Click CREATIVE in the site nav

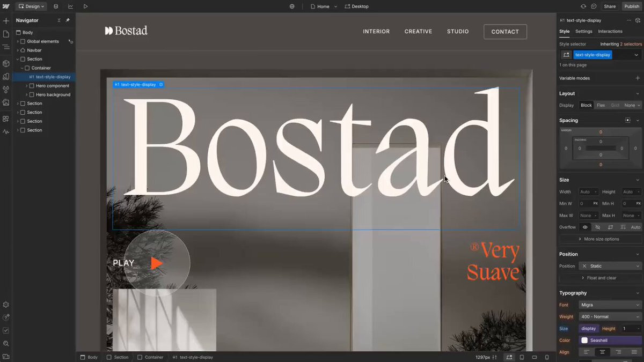pos(418,32)
